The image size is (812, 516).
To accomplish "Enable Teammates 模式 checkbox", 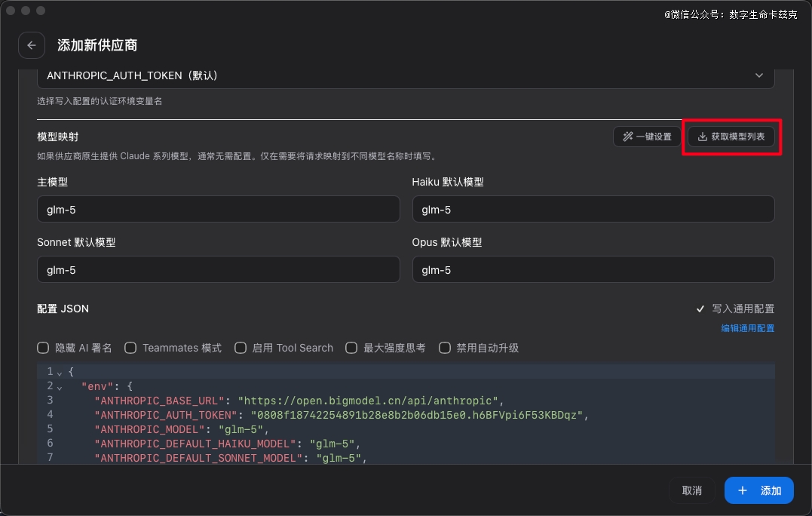I will point(130,348).
